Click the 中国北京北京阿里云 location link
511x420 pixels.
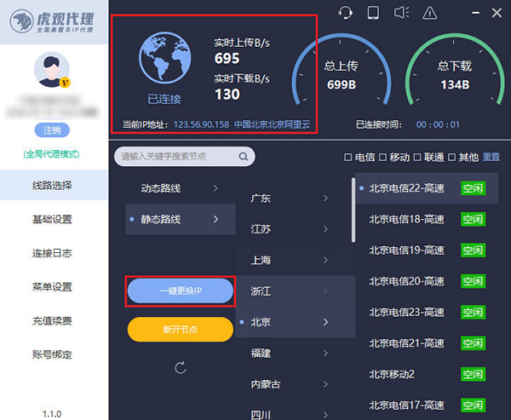pos(273,124)
